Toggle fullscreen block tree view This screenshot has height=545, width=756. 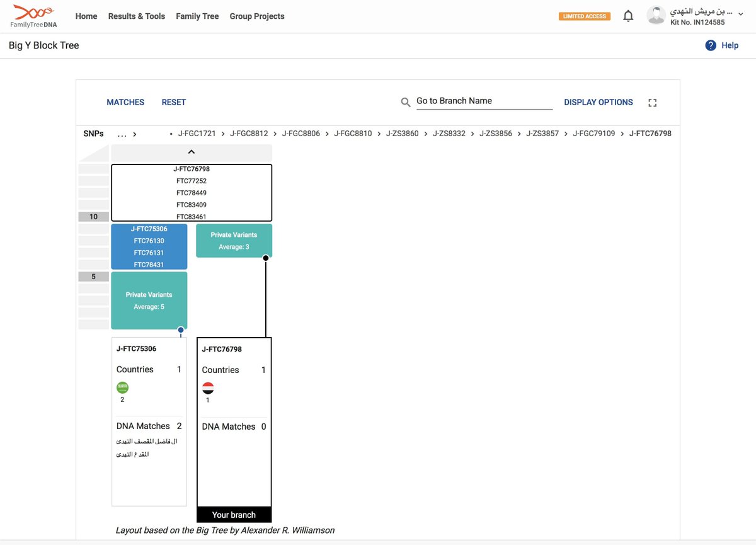652,103
